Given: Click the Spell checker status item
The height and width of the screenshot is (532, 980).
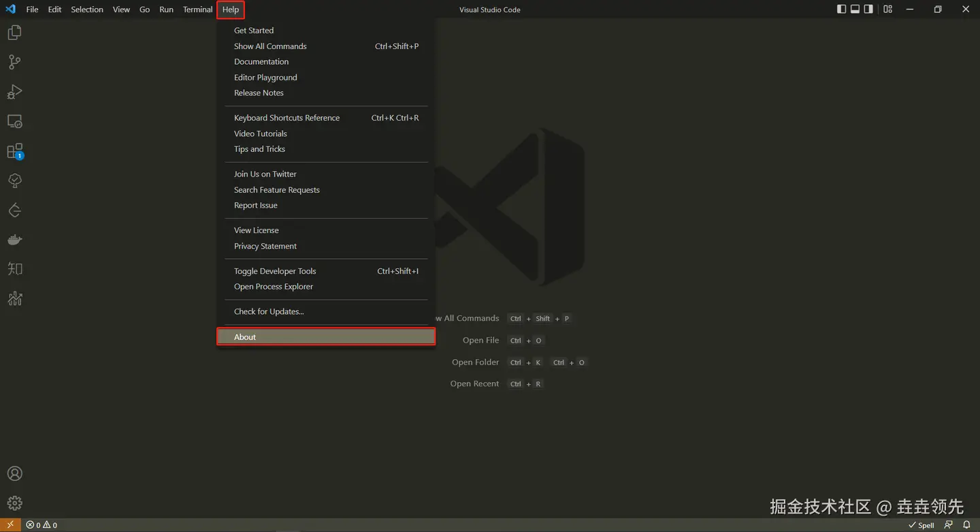Looking at the screenshot, I should 921,525.
